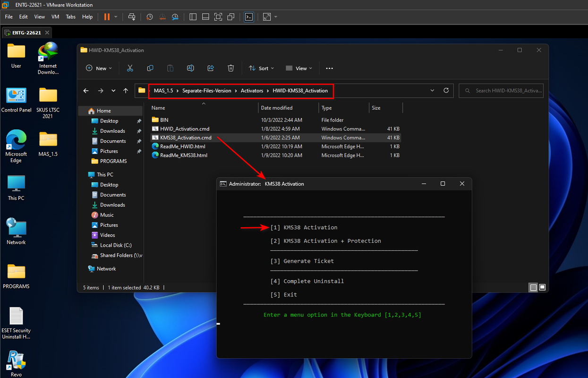588x378 pixels.
Task: Go back in File Explorer
Action: tap(86, 91)
